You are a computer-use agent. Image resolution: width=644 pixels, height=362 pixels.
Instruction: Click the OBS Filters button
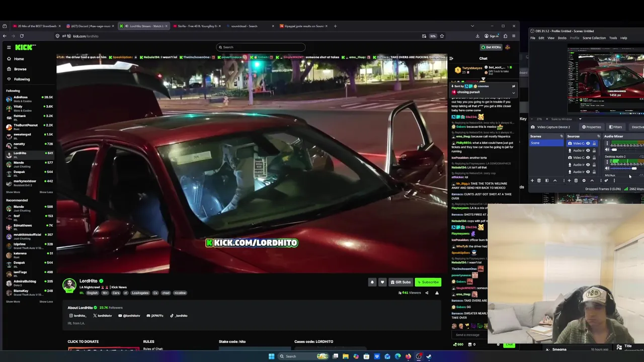coord(615,127)
